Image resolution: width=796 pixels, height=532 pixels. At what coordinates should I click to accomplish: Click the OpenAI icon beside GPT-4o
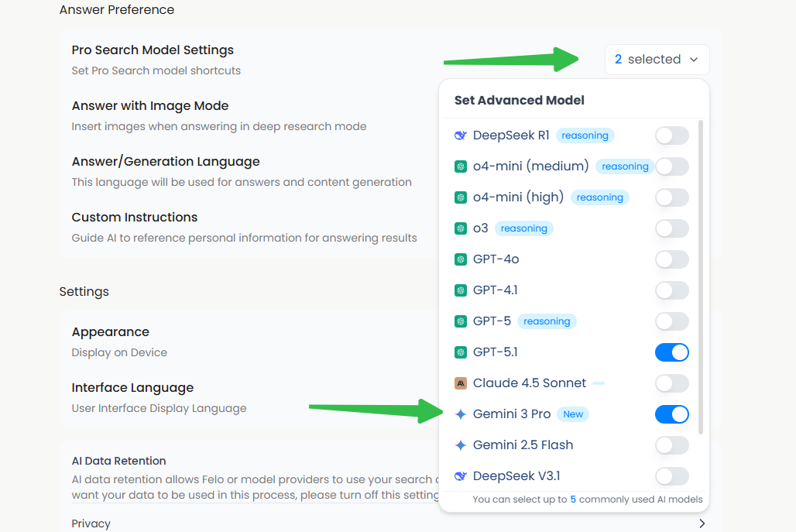coord(461,259)
